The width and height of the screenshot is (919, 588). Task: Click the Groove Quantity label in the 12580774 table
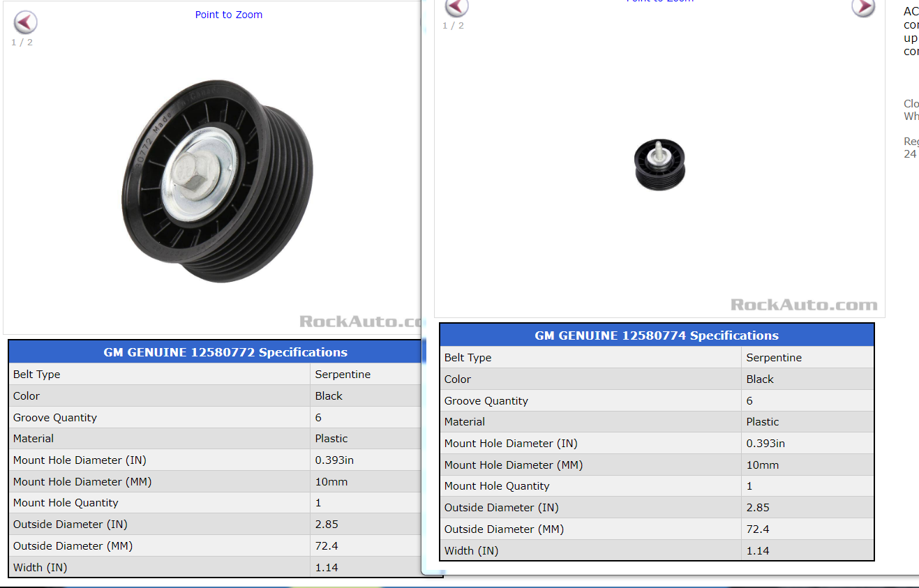point(486,401)
